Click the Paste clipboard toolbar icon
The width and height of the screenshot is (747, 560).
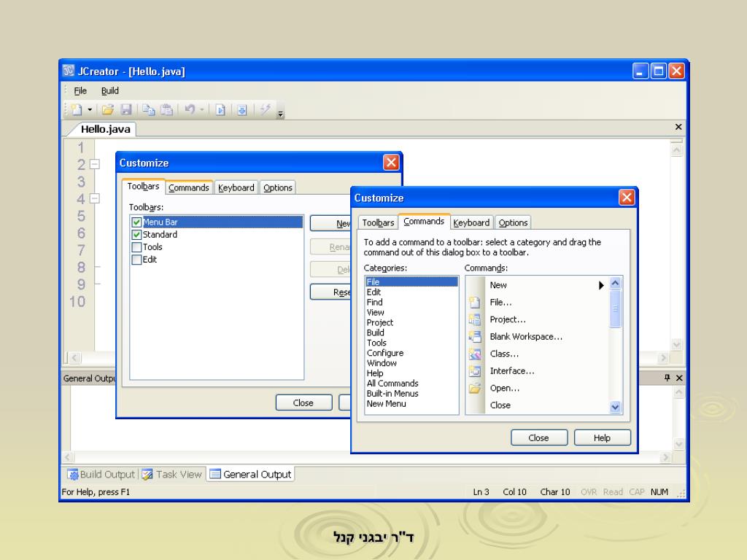(x=166, y=110)
